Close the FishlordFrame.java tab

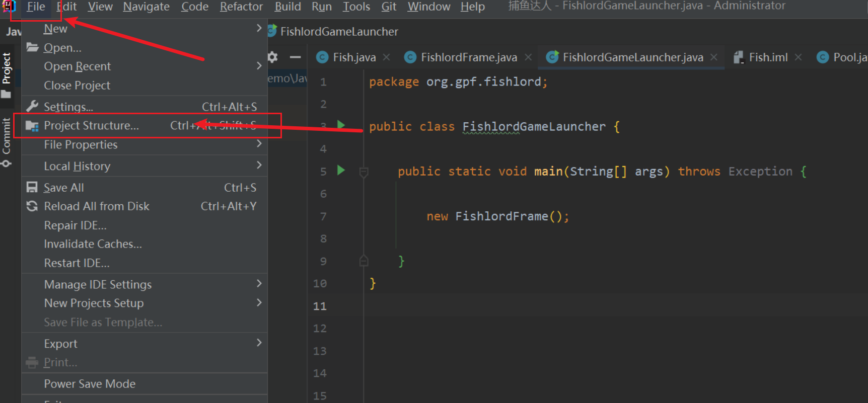pyautogui.click(x=528, y=57)
